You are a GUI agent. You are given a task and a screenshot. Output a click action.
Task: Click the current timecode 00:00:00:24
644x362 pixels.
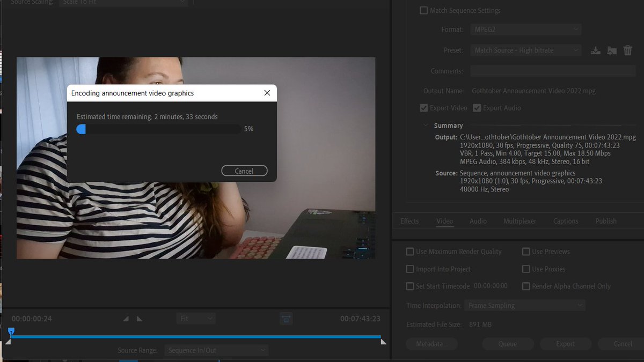(32, 319)
